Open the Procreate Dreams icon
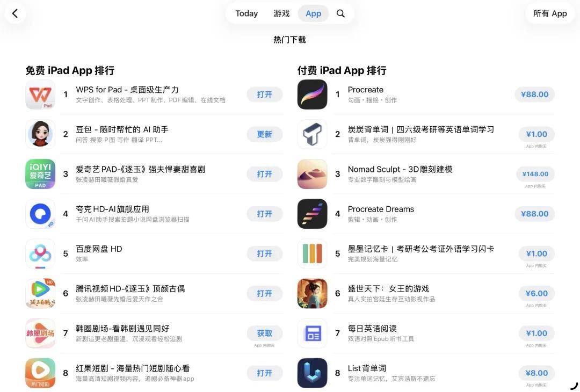Image resolution: width=580 pixels, height=392 pixels. coord(312,214)
